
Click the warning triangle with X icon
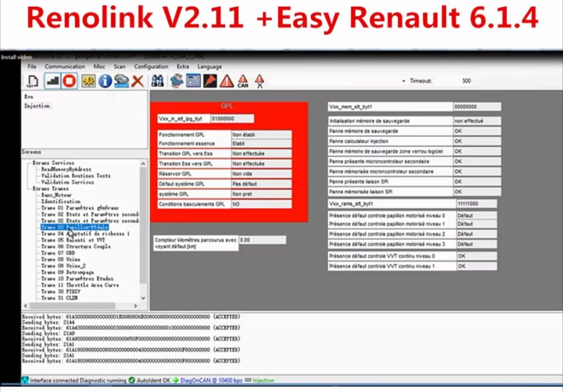[x=260, y=81]
